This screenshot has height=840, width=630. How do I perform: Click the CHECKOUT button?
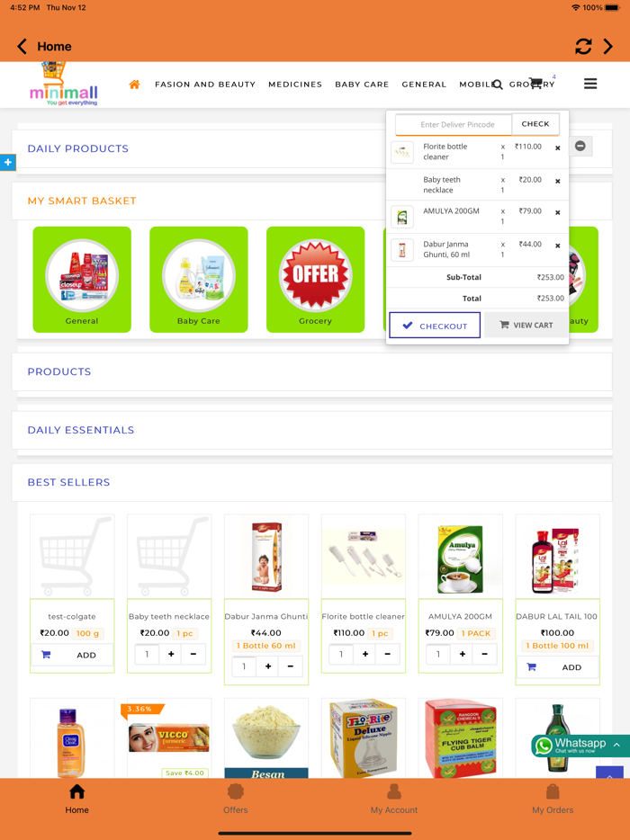(x=435, y=326)
